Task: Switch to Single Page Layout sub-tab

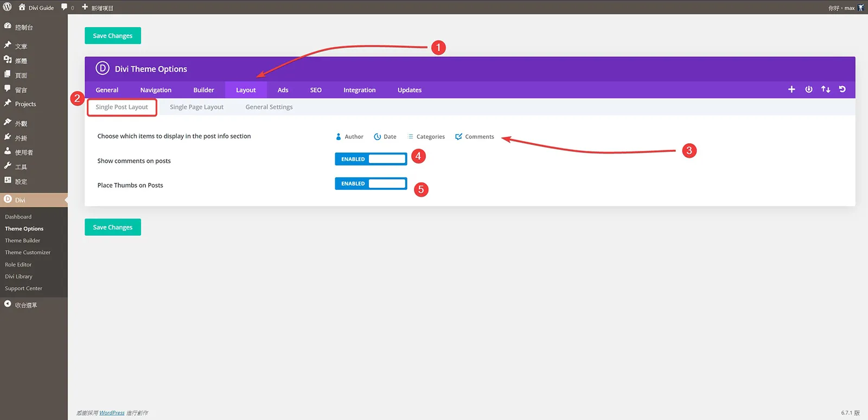Action: pos(196,107)
